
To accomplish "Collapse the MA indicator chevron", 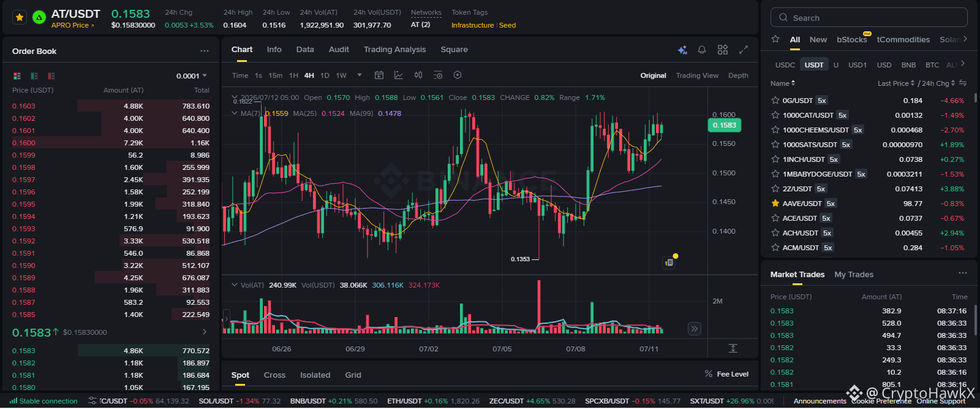I will click(235, 113).
